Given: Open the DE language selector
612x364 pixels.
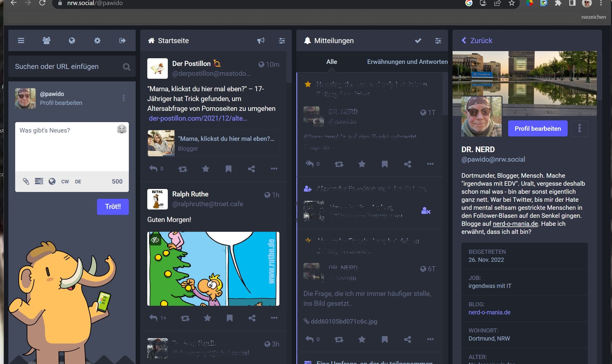Looking at the screenshot, I should coord(78,182).
